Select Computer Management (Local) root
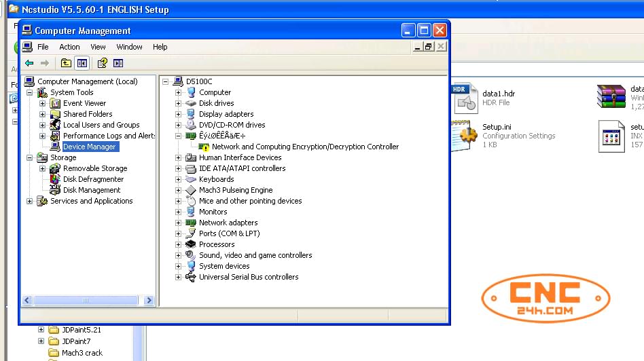The image size is (644, 361). pos(88,81)
